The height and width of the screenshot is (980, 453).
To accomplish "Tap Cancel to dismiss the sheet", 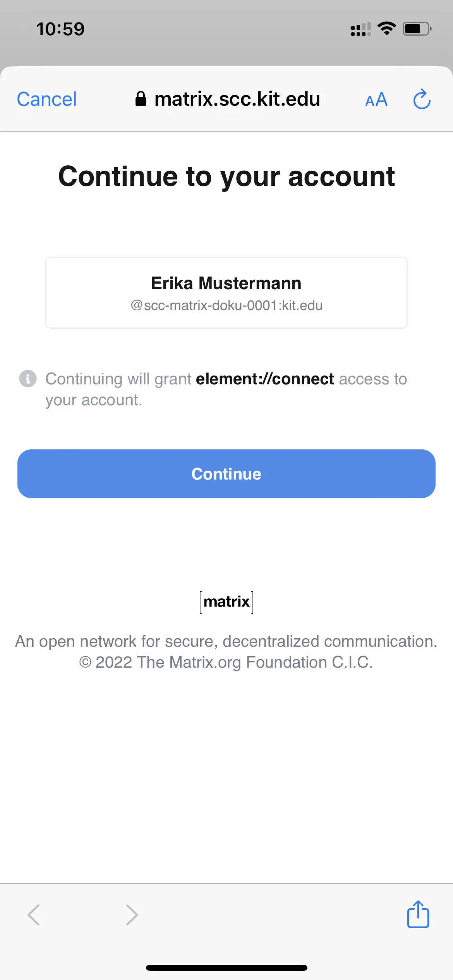I will [x=47, y=99].
